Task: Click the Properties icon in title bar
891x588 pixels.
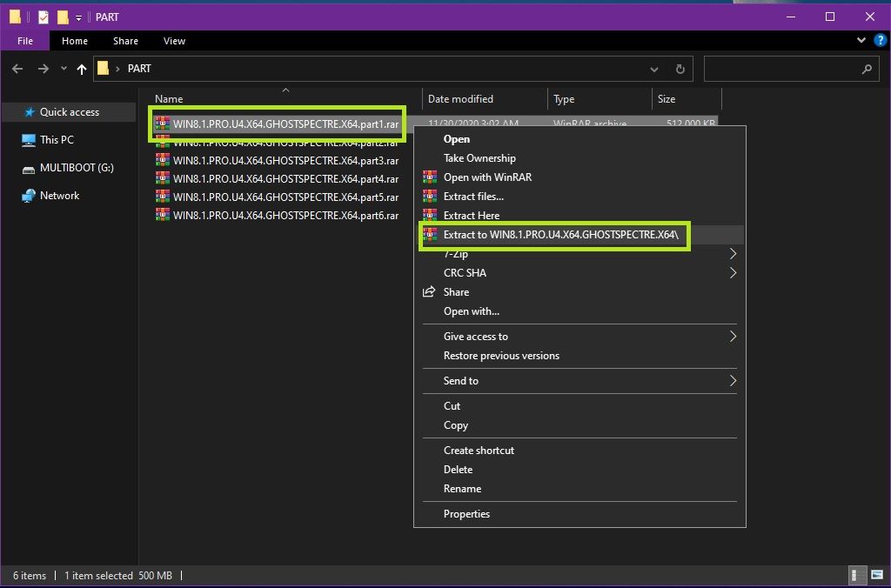Action: pos(44,17)
